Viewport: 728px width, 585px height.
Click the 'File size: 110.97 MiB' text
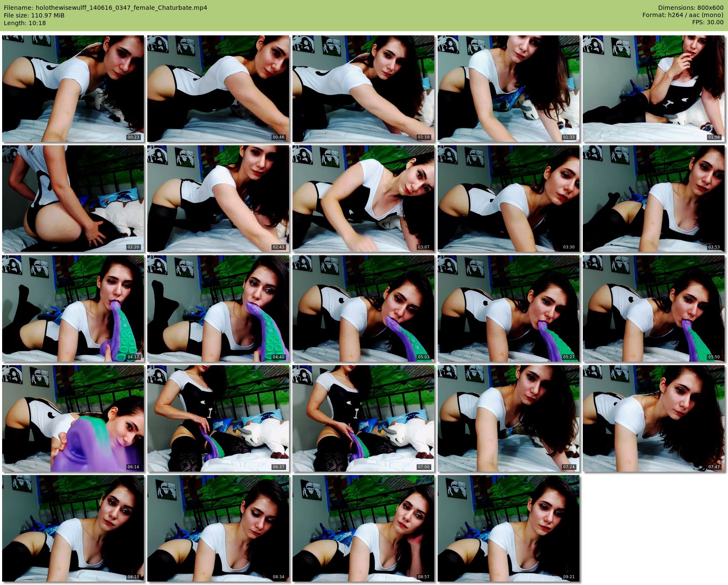click(34, 15)
